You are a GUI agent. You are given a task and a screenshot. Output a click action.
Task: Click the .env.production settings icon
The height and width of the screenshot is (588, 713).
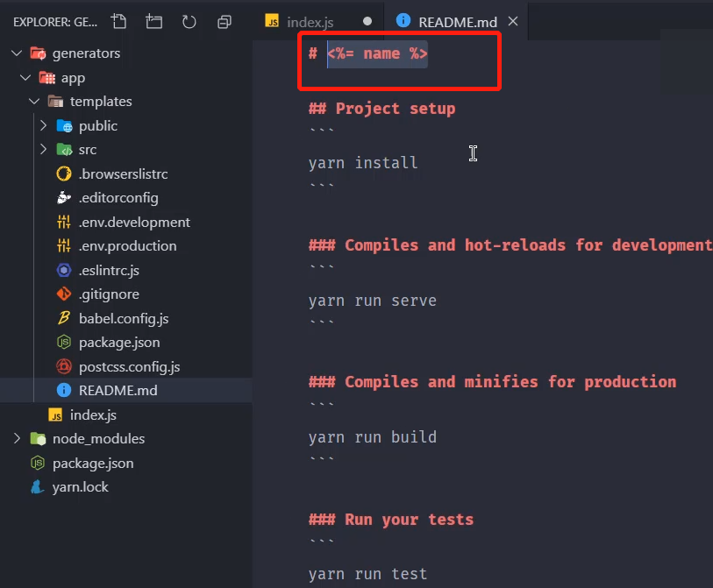click(64, 246)
